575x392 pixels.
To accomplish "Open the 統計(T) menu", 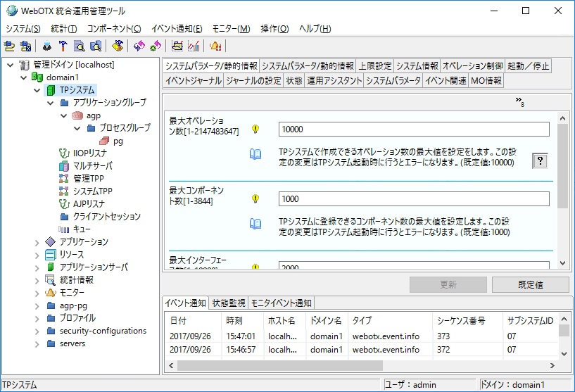I will click(64, 29).
